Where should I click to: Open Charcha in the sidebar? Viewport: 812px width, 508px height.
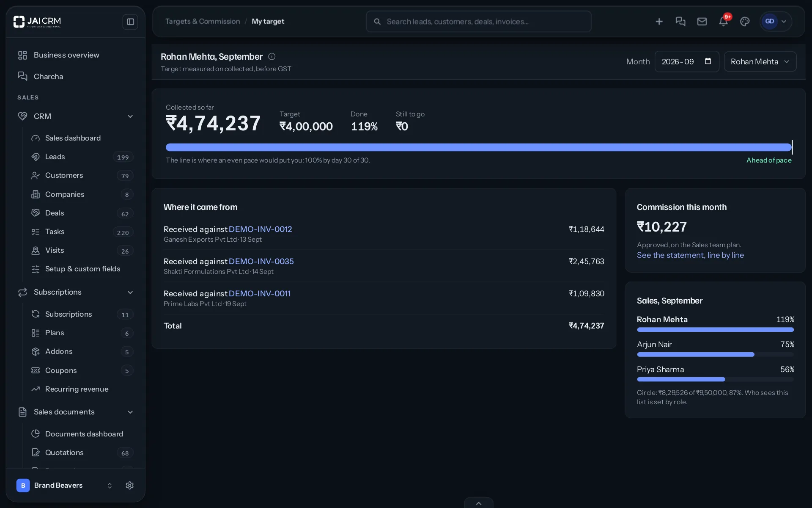75,77
